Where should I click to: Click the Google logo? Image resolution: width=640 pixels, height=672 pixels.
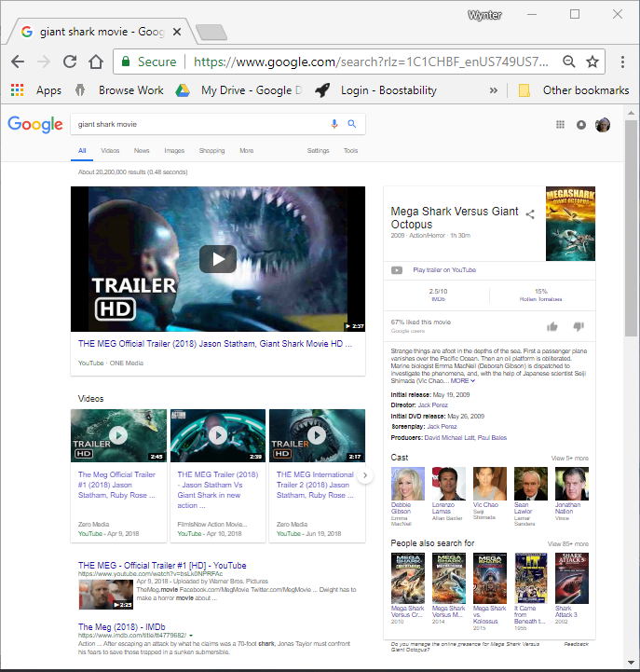[x=35, y=124]
